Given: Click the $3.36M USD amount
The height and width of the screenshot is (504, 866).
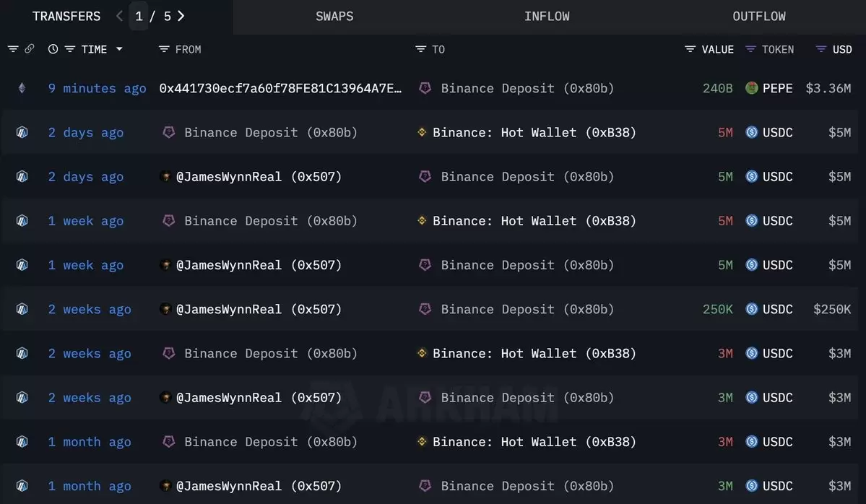Looking at the screenshot, I should (x=828, y=88).
